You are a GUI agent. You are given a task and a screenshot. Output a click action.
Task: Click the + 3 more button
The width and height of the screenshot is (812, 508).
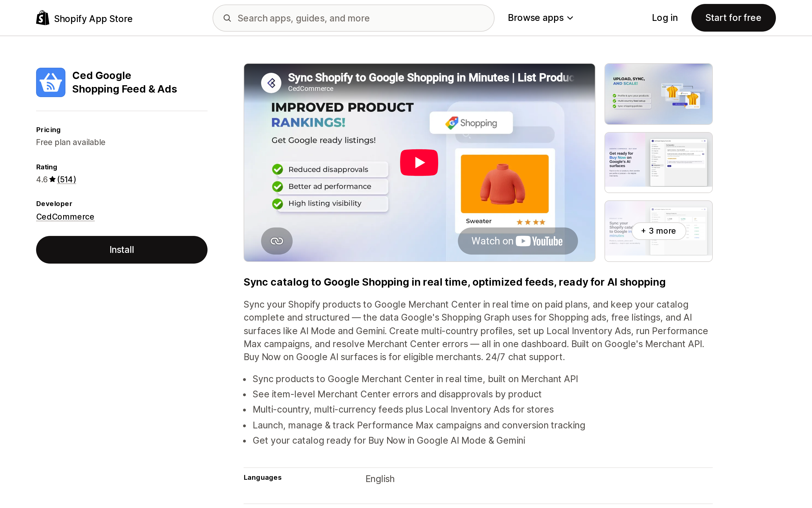(x=658, y=231)
